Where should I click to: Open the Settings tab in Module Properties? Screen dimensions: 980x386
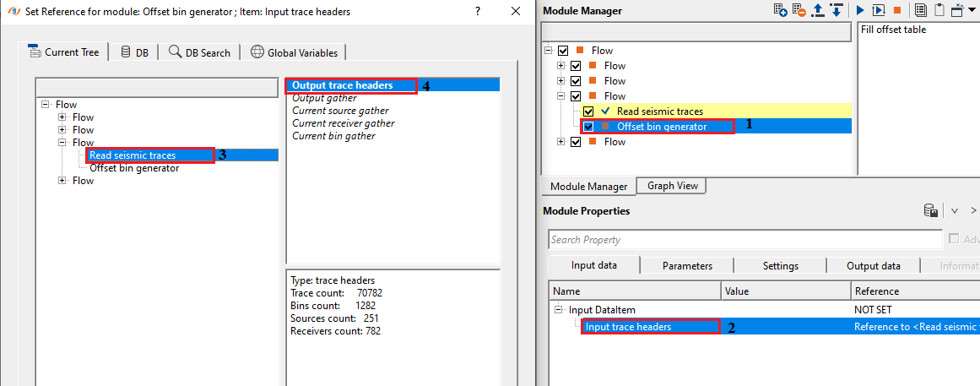point(780,265)
